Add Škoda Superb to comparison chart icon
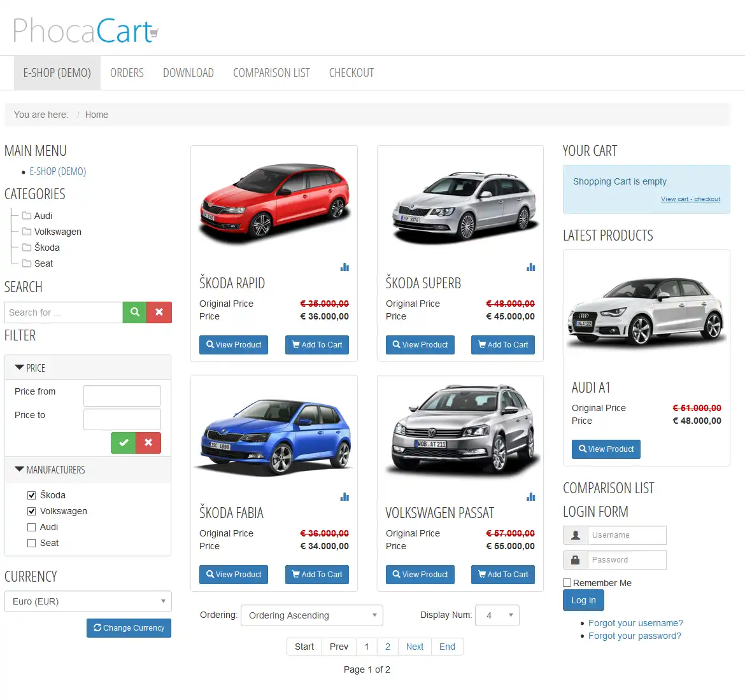This screenshot has height=700, width=745. (530, 267)
